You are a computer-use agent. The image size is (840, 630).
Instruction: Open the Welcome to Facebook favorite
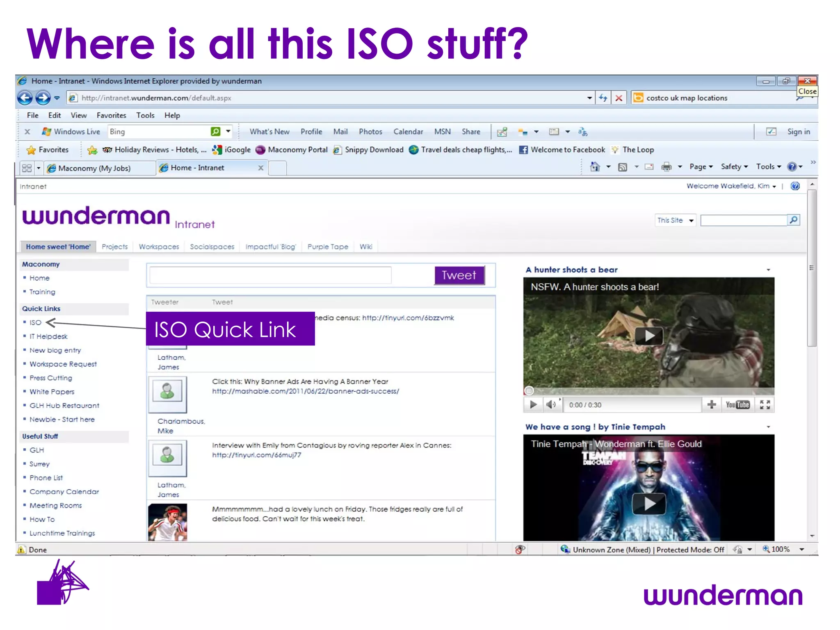pyautogui.click(x=562, y=150)
